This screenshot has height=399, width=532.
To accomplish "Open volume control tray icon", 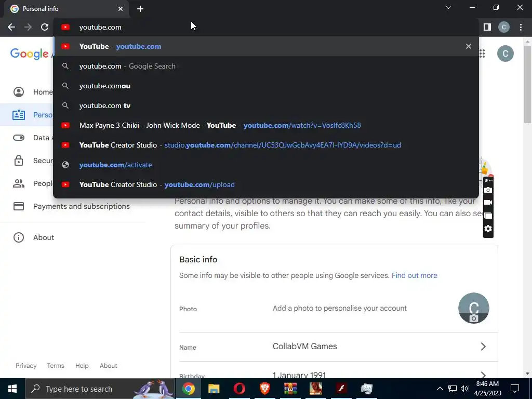I will click(464, 389).
